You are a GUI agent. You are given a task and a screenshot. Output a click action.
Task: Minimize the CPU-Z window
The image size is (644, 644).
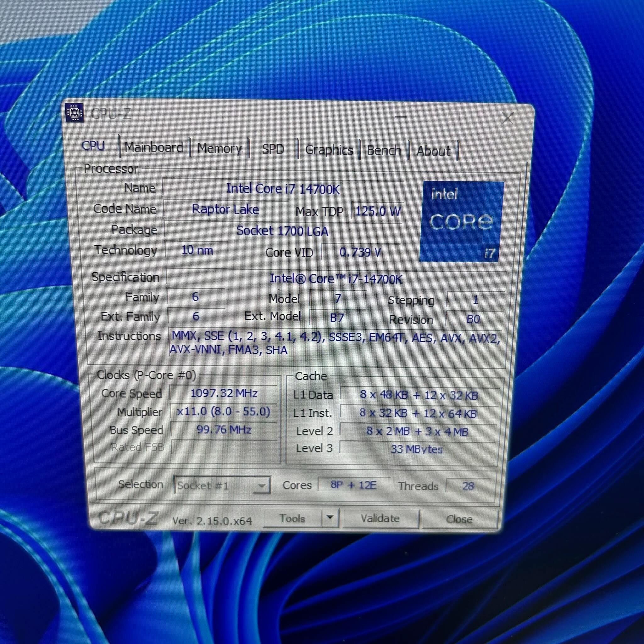(401, 117)
